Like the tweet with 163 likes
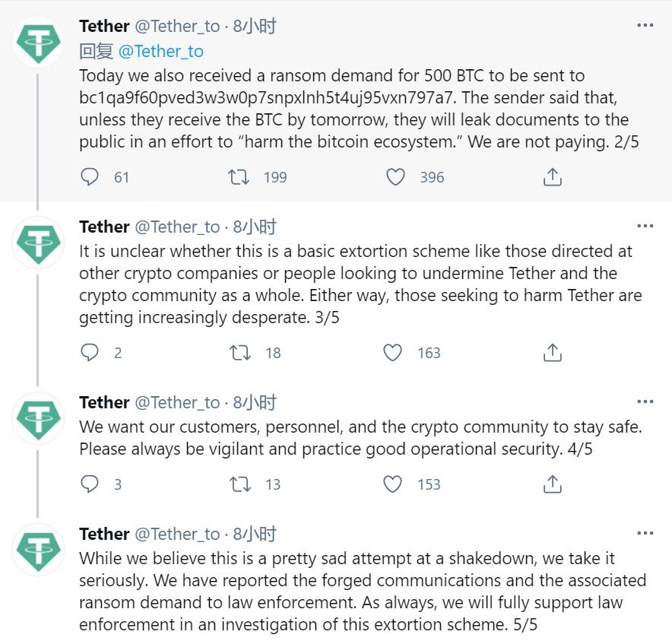The width and height of the screenshot is (672, 641). click(393, 353)
